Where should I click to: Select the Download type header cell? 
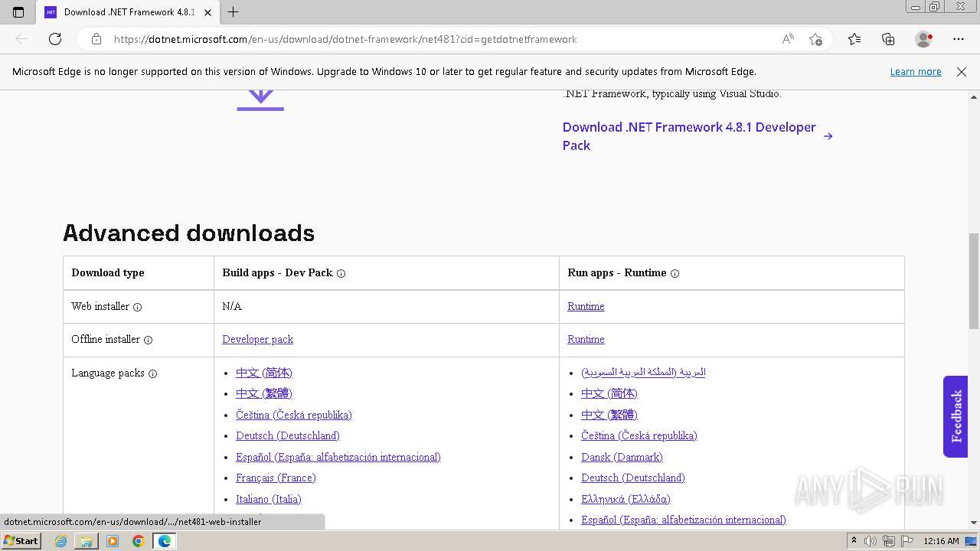pyautogui.click(x=139, y=273)
